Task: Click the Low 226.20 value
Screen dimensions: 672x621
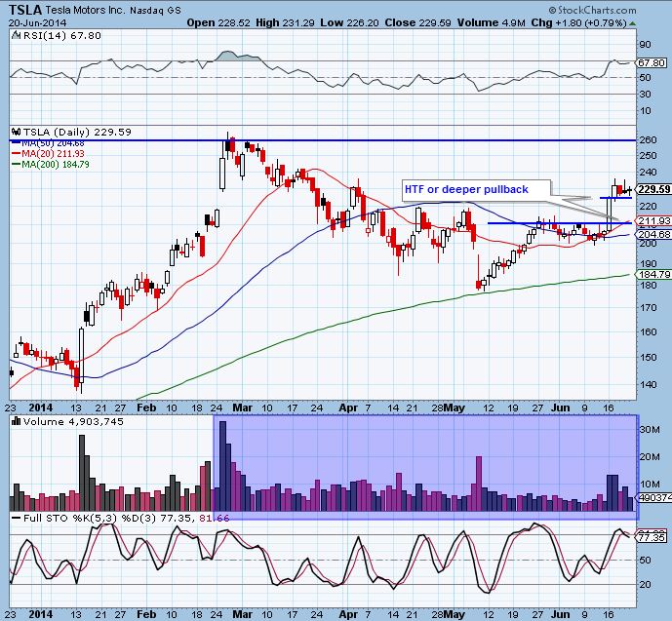Action: click(350, 22)
